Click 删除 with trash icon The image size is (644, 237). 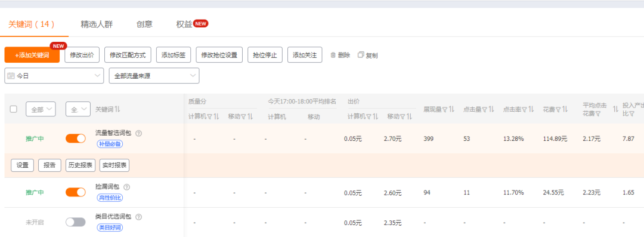340,55
